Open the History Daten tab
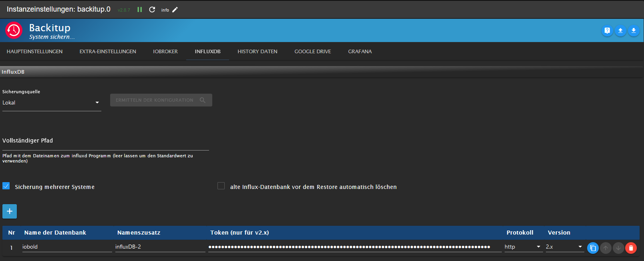 pyautogui.click(x=258, y=52)
